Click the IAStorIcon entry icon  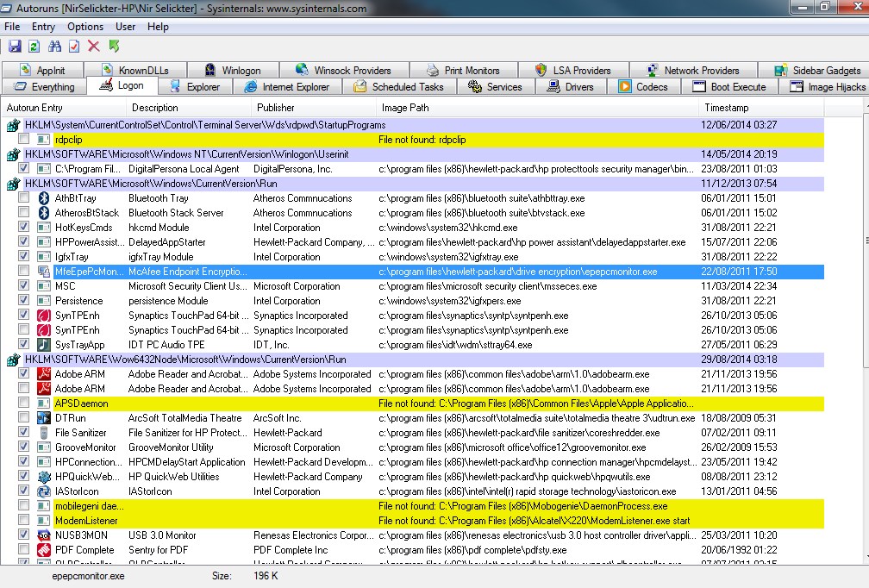tap(44, 491)
